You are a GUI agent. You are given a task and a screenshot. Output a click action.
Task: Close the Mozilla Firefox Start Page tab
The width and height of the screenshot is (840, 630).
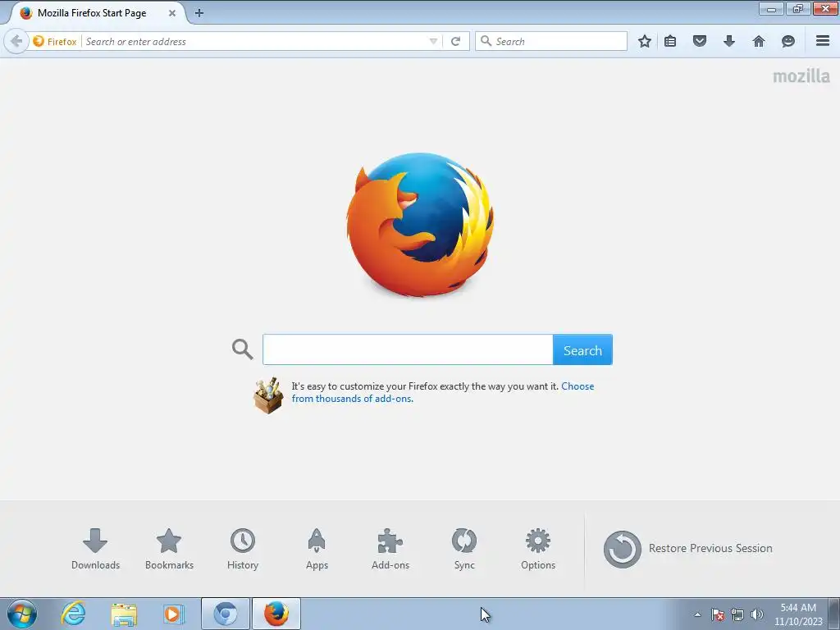tap(172, 13)
